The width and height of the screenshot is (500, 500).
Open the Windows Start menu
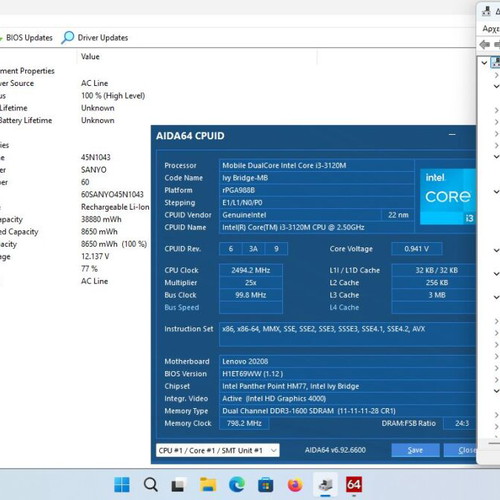pos(122,484)
